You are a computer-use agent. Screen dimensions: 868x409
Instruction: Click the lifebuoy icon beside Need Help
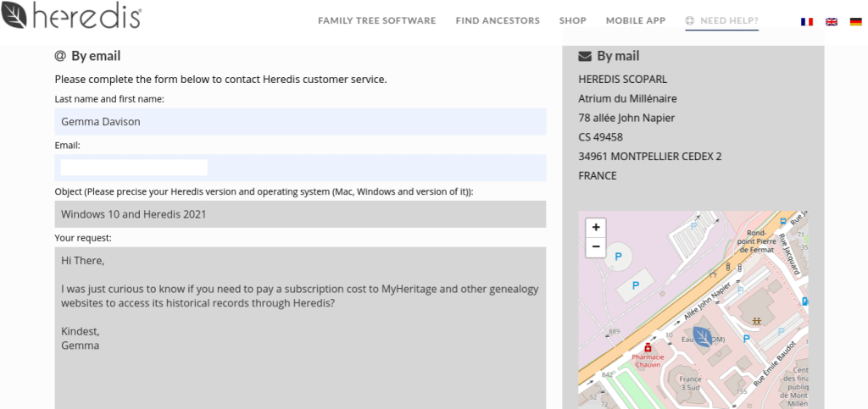click(690, 21)
